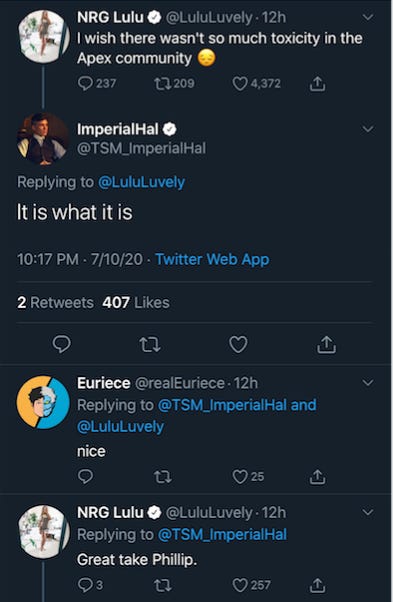This screenshot has width=393, height=602.
Task: Expand the more menu on ImperialHal's tweet
Action: [368, 129]
